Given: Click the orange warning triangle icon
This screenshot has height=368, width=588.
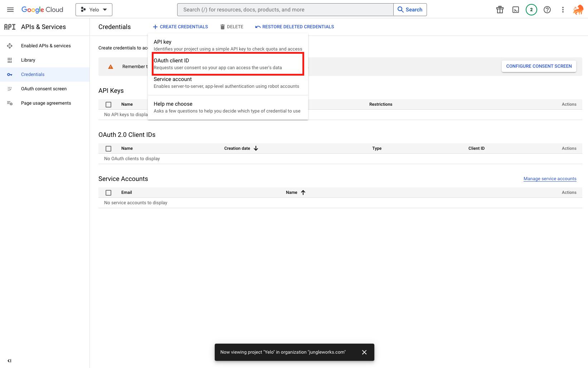Looking at the screenshot, I should click(x=111, y=67).
